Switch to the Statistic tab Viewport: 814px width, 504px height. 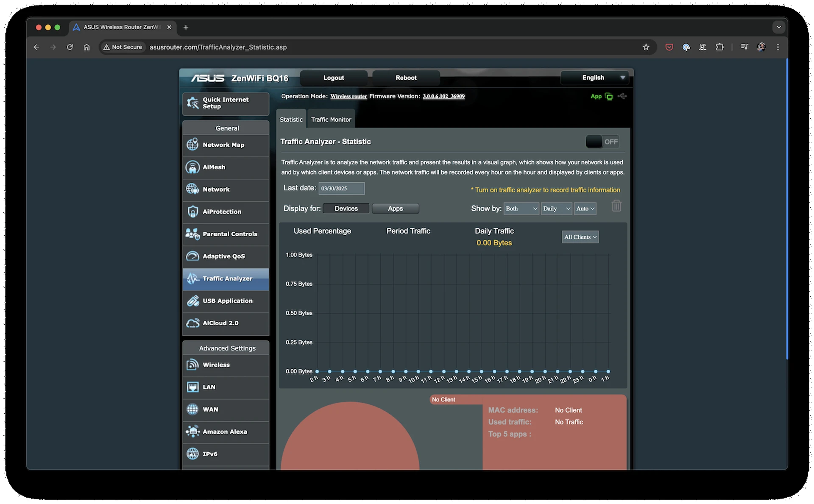pyautogui.click(x=291, y=120)
